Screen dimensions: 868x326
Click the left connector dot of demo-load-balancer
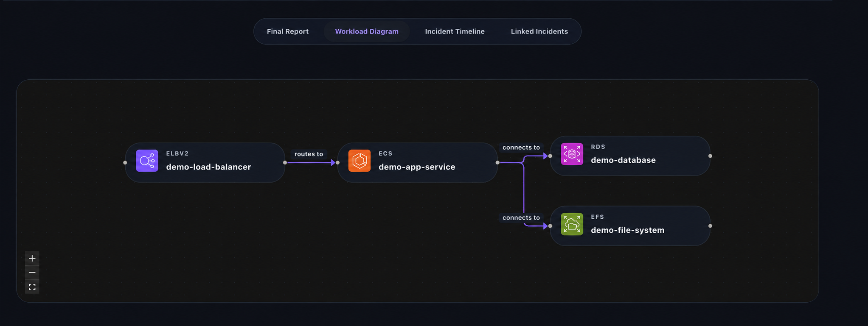[125, 162]
